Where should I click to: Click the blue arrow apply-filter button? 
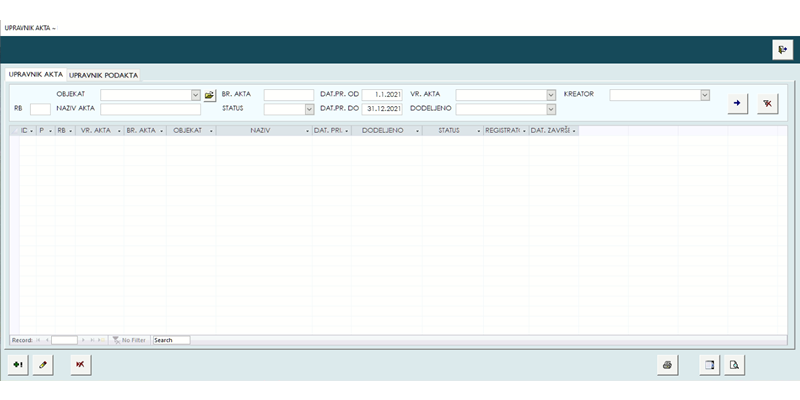click(x=736, y=104)
